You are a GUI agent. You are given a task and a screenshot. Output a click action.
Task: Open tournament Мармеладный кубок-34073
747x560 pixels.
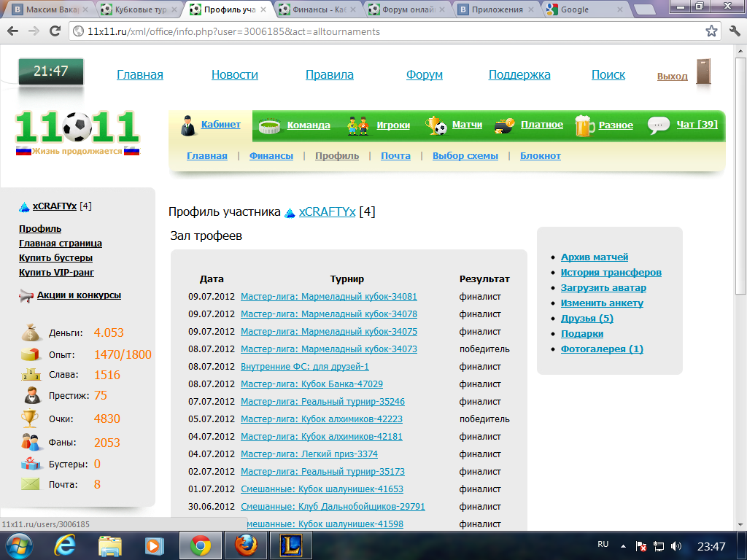(328, 349)
